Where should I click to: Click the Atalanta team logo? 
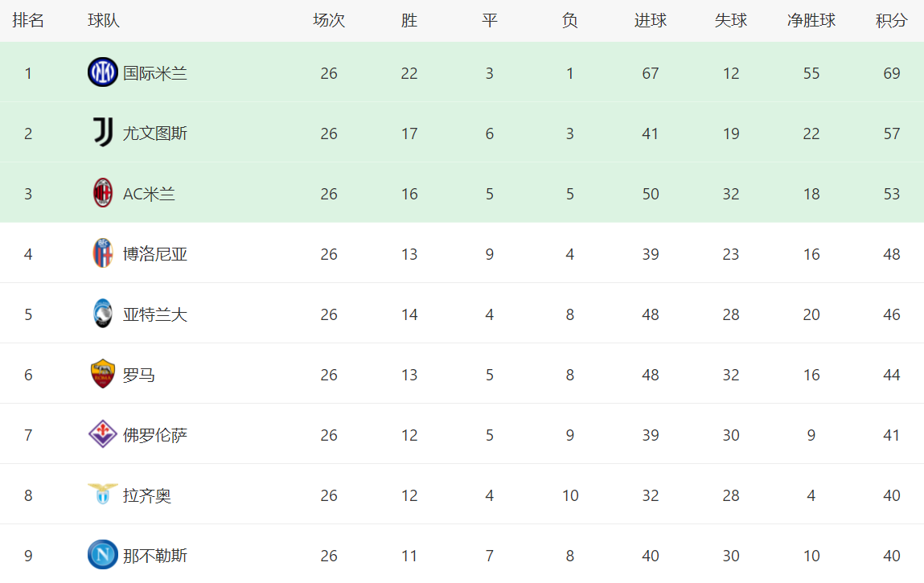point(103,313)
